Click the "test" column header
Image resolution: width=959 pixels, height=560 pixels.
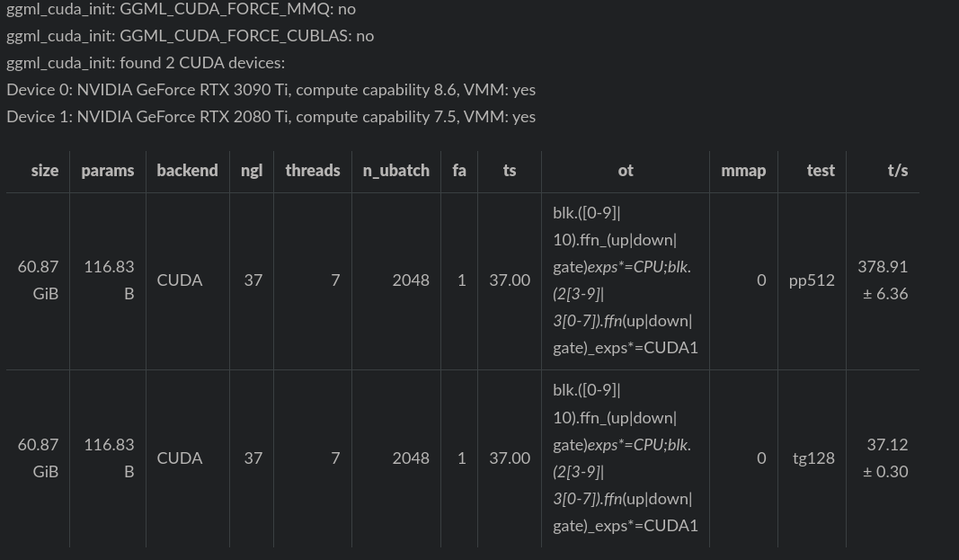pyautogui.click(x=821, y=170)
